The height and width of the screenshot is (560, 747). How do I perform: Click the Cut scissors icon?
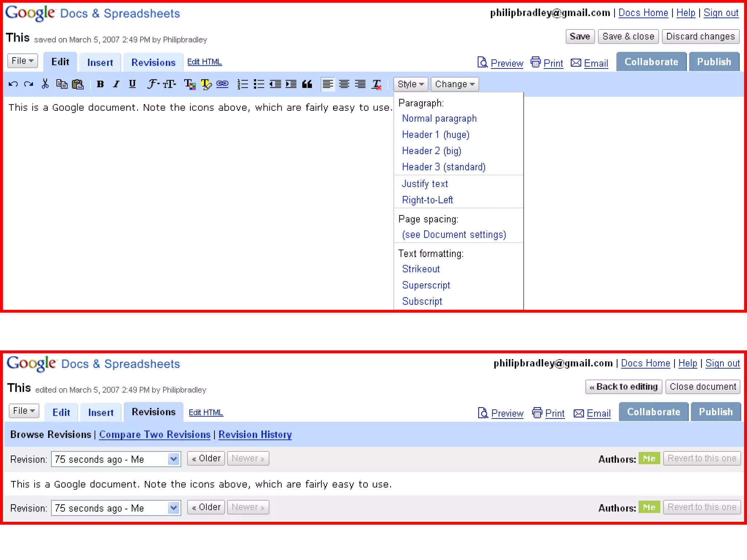coord(45,84)
